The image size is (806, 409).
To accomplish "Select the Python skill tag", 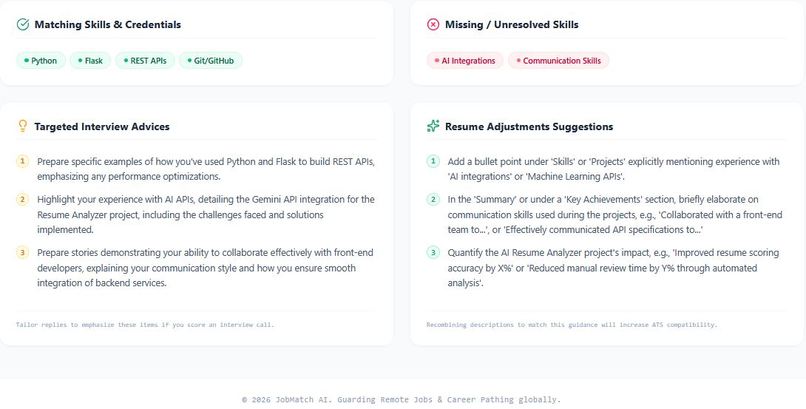I will (41, 61).
